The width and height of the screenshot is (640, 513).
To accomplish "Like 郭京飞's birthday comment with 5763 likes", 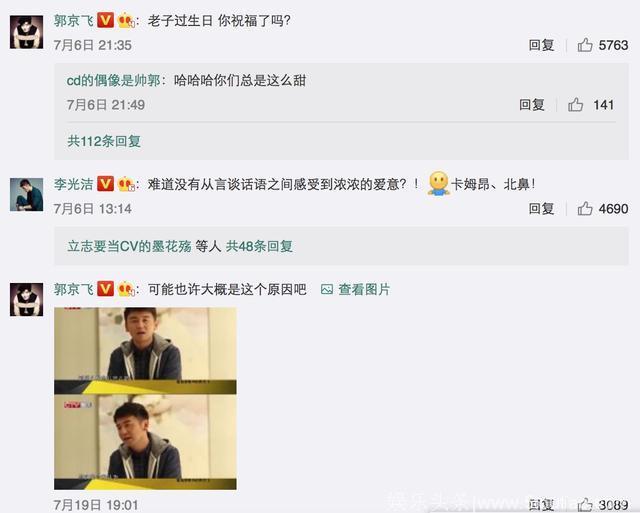I will point(585,45).
